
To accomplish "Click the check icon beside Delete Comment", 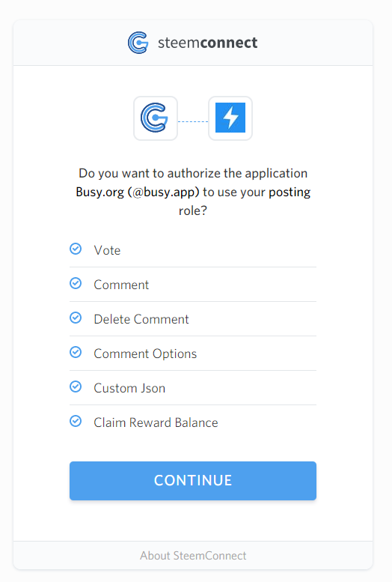I will (x=76, y=318).
